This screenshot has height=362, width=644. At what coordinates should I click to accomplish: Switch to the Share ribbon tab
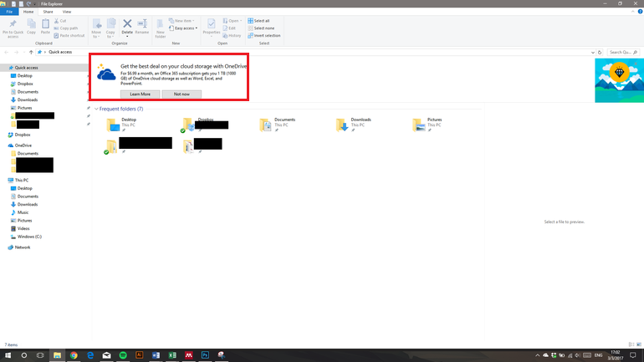48,12
